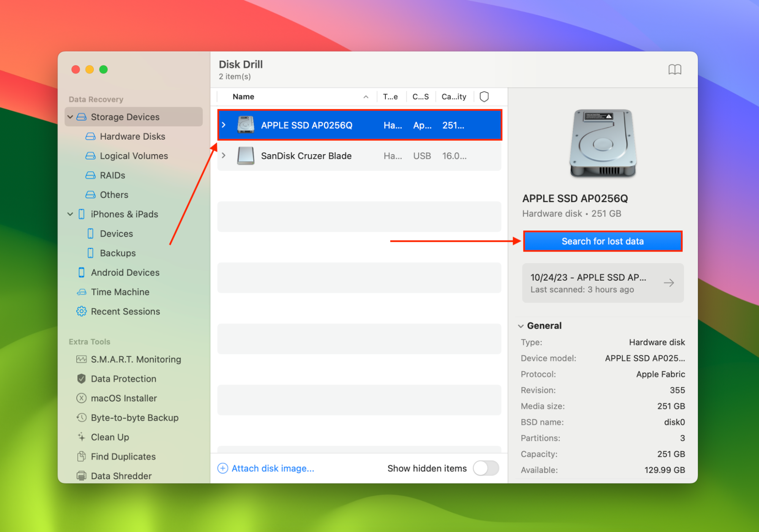Select the SanDisk Cruzer Blade name text
This screenshot has width=759, height=532.
(x=306, y=156)
